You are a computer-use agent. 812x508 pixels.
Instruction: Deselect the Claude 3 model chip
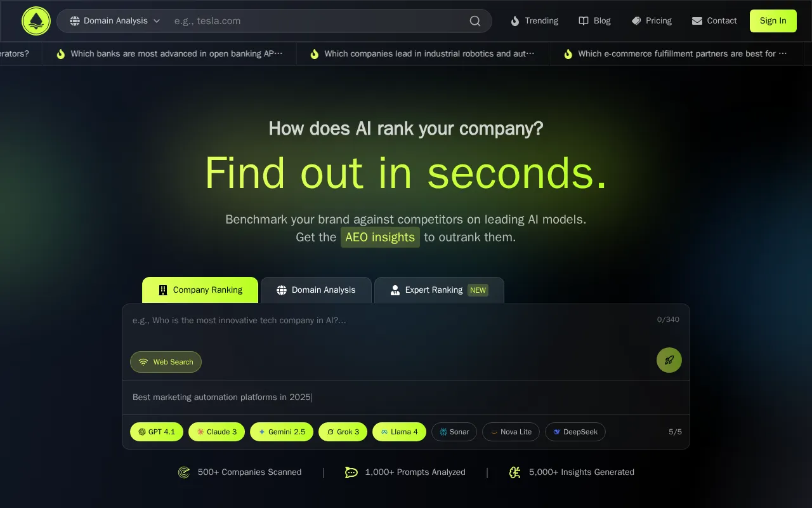tap(217, 432)
